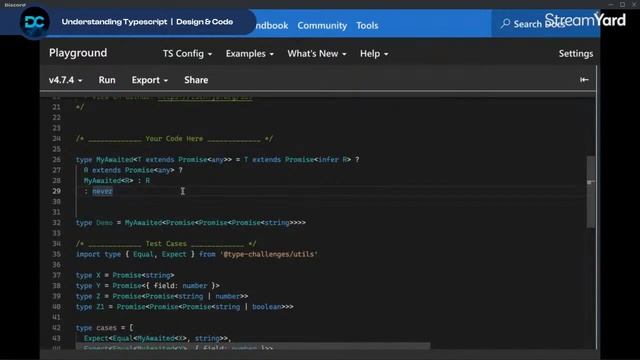Viewport: 640px width, 360px height.
Task: Click 'MyAwaited' type name on line 26
Action: click(115, 160)
